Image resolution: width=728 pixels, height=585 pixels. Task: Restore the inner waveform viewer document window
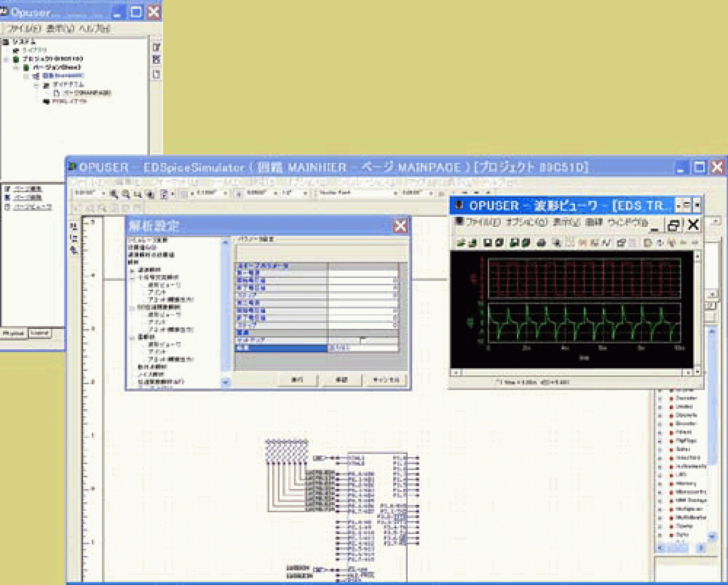674,225
